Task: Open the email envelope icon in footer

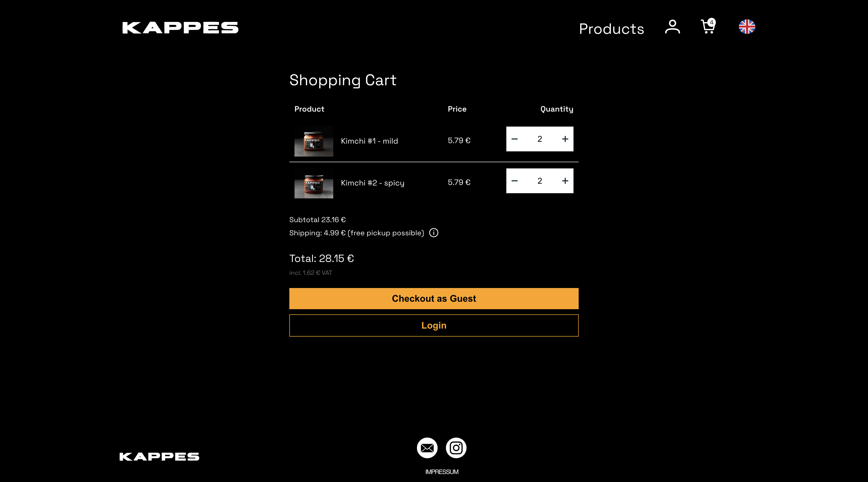Action: click(427, 448)
